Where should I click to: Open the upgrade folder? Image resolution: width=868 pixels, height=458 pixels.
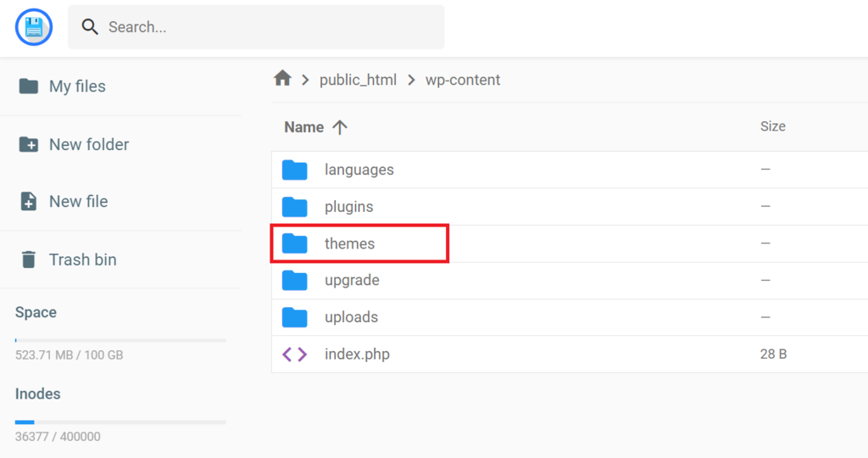coord(351,281)
